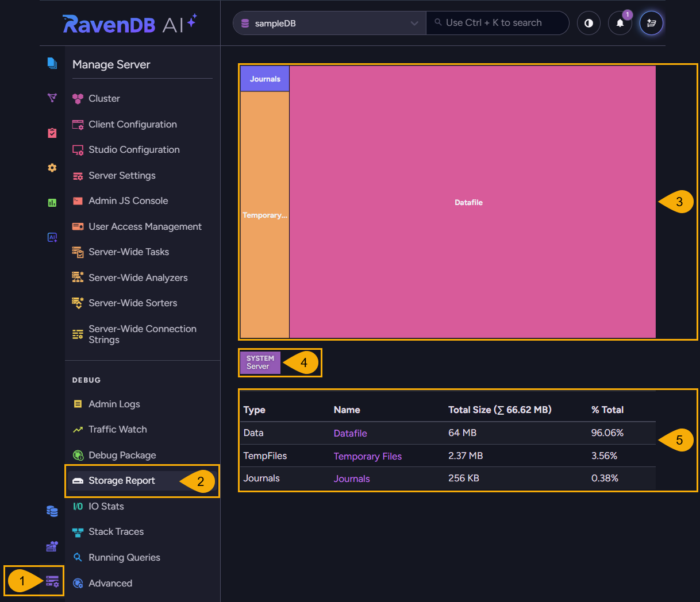
Task: Click the orange Temporary treemap block
Action: tap(264, 215)
